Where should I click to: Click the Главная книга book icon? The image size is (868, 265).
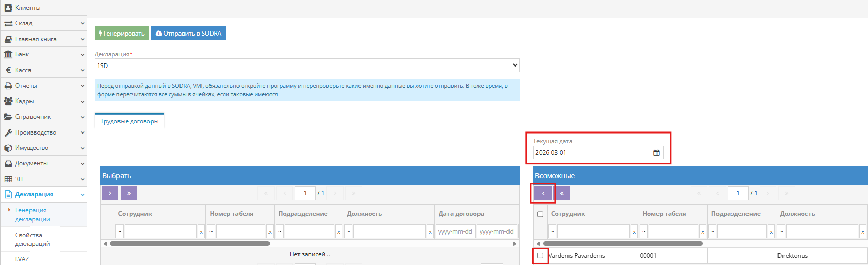[8, 39]
